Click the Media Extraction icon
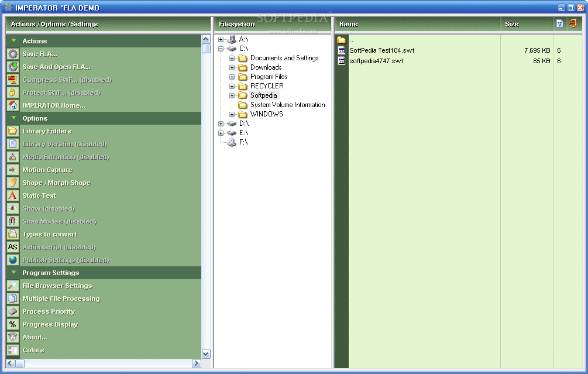 (x=13, y=157)
